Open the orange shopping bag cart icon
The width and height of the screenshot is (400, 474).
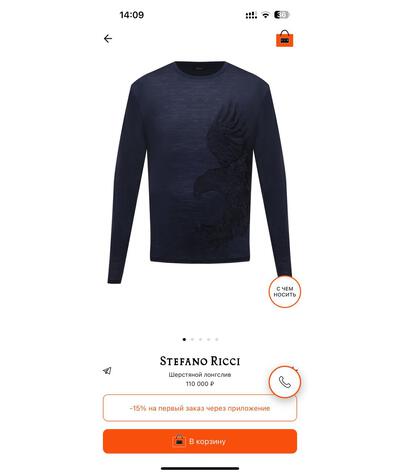coord(284,38)
